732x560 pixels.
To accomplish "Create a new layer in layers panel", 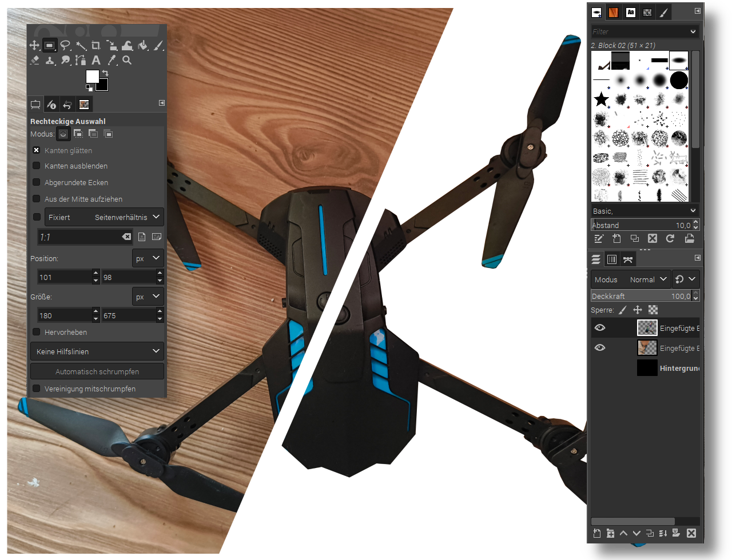I will click(596, 533).
